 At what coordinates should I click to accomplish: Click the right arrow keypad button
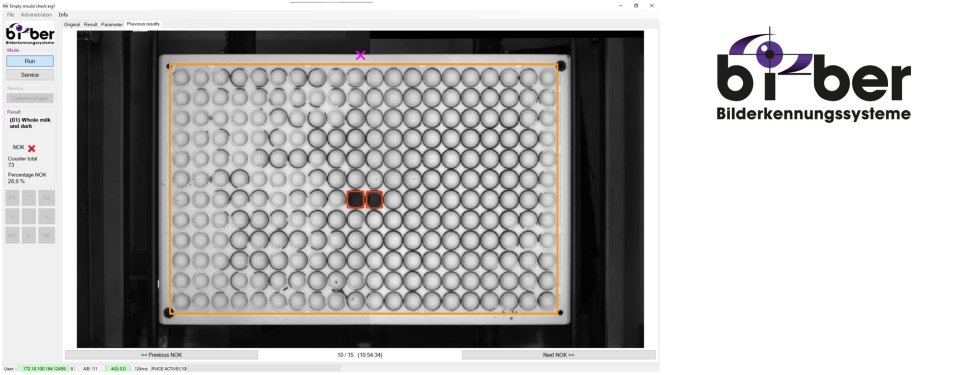pyautogui.click(x=47, y=216)
